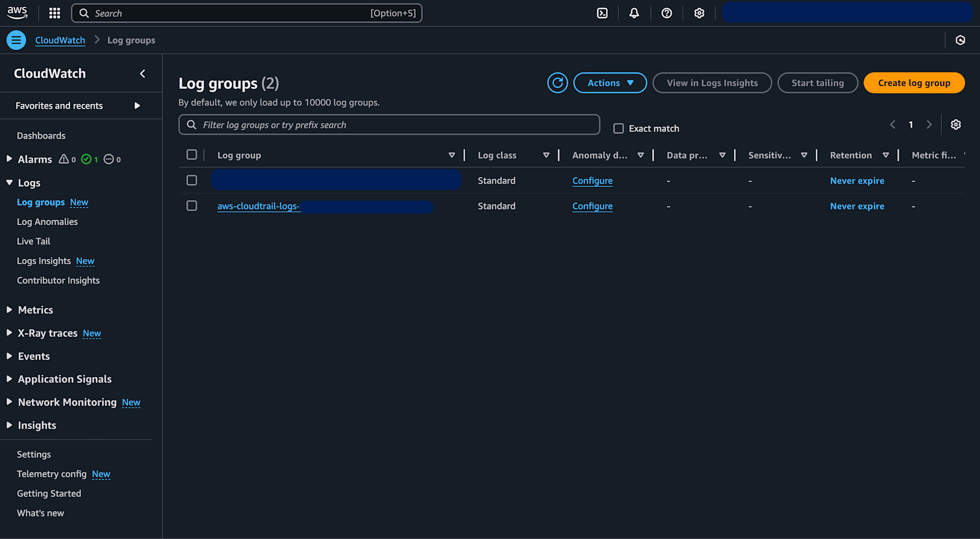The image size is (980, 539).
Task: Expand the Application Signals section
Action: point(9,379)
